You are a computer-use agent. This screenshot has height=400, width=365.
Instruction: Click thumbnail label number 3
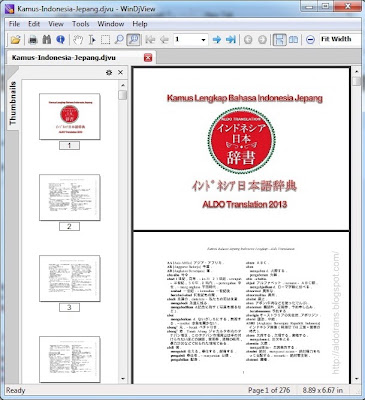click(69, 307)
